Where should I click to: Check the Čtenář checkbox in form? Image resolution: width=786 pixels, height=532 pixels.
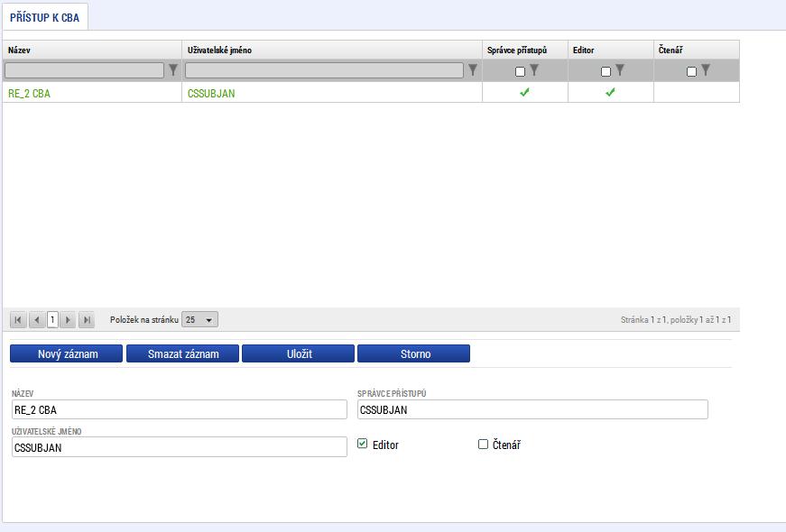pyautogui.click(x=483, y=444)
